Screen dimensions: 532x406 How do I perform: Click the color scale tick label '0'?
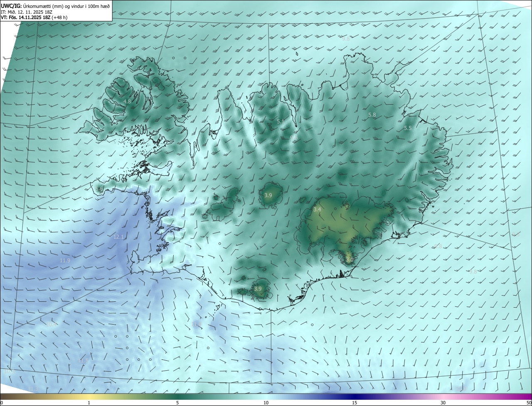tap(1, 403)
